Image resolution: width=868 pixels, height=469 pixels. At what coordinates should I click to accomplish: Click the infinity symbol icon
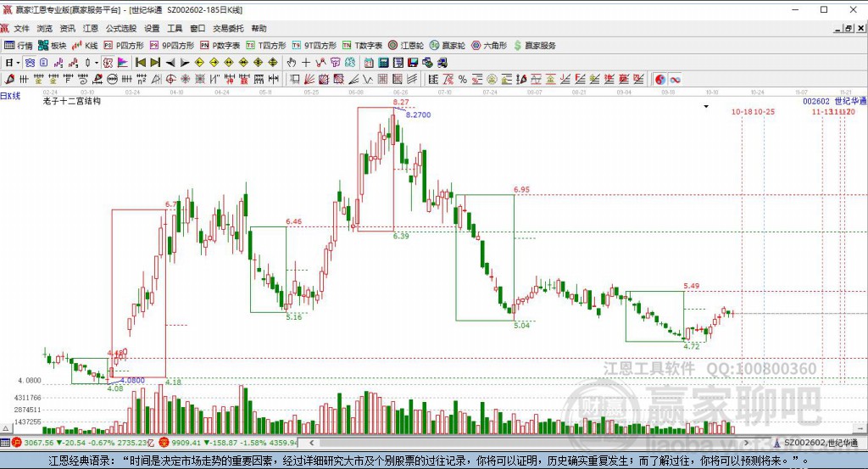pyautogui.click(x=675, y=79)
